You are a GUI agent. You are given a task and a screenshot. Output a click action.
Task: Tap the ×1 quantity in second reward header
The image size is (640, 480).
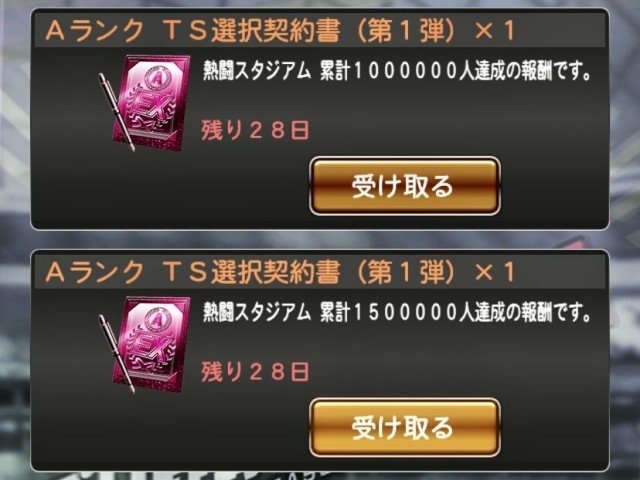tap(495, 272)
